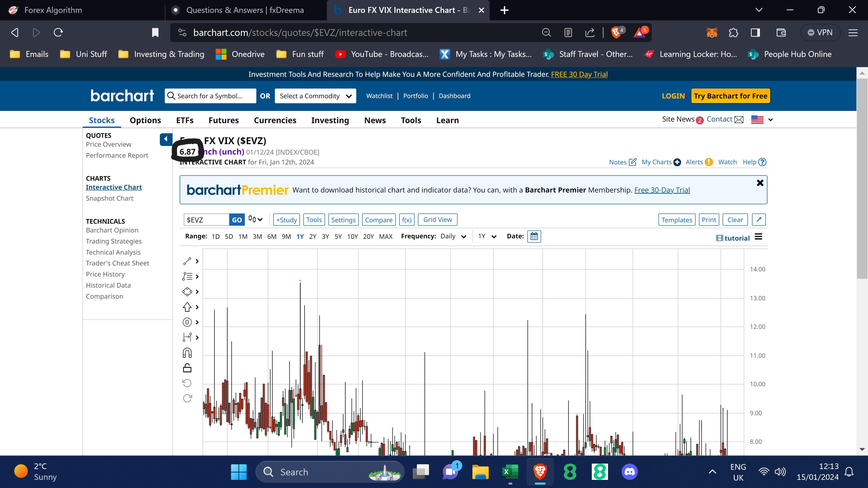Select the MAX range
Viewport: 868px width, 488px height.
pos(386,236)
